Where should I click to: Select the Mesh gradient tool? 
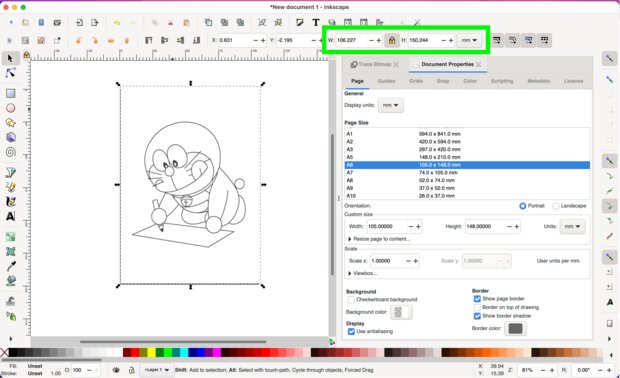[x=10, y=251]
